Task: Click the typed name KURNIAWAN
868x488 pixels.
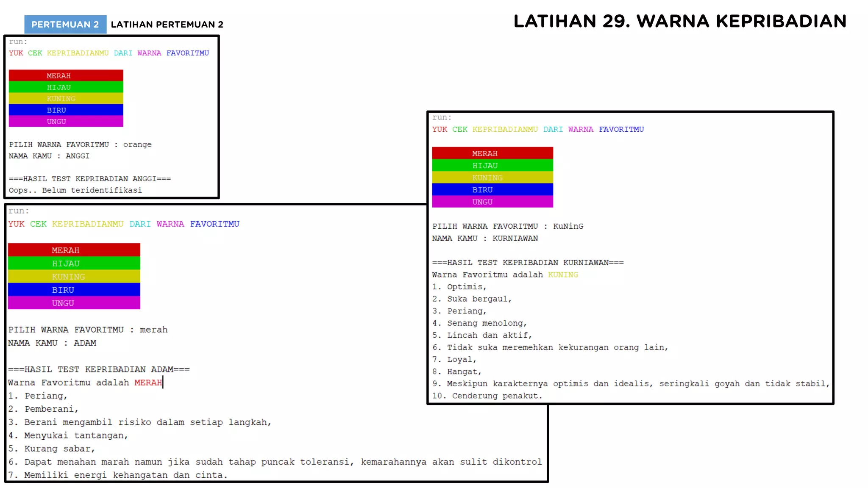Action: tap(515, 238)
